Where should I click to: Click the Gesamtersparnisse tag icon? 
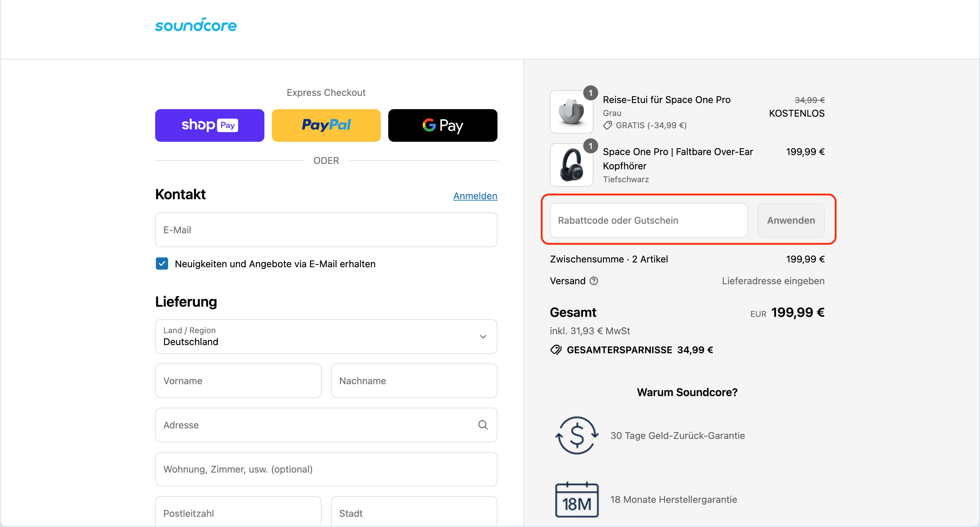click(556, 350)
